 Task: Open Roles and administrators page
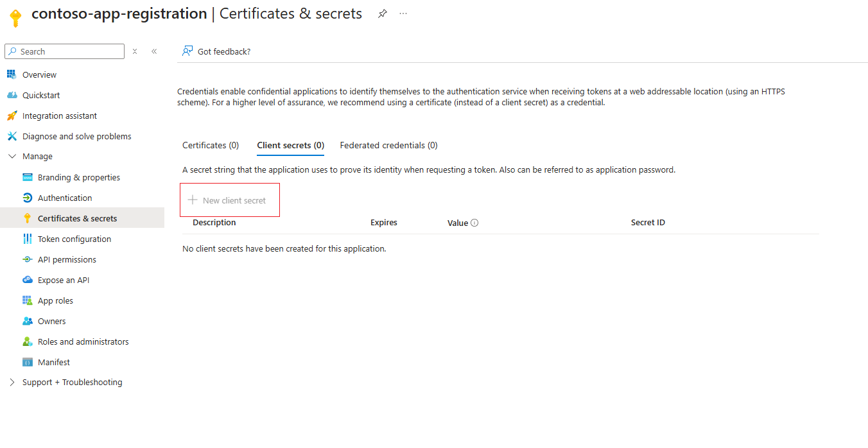[82, 341]
